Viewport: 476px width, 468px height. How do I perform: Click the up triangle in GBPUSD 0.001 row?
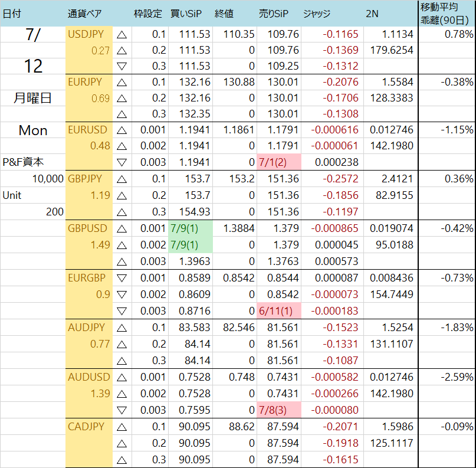(122, 228)
